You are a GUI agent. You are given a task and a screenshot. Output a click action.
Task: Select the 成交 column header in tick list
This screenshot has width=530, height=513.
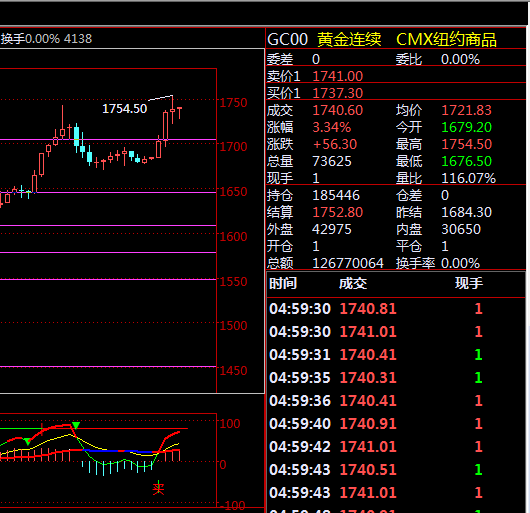tap(353, 283)
